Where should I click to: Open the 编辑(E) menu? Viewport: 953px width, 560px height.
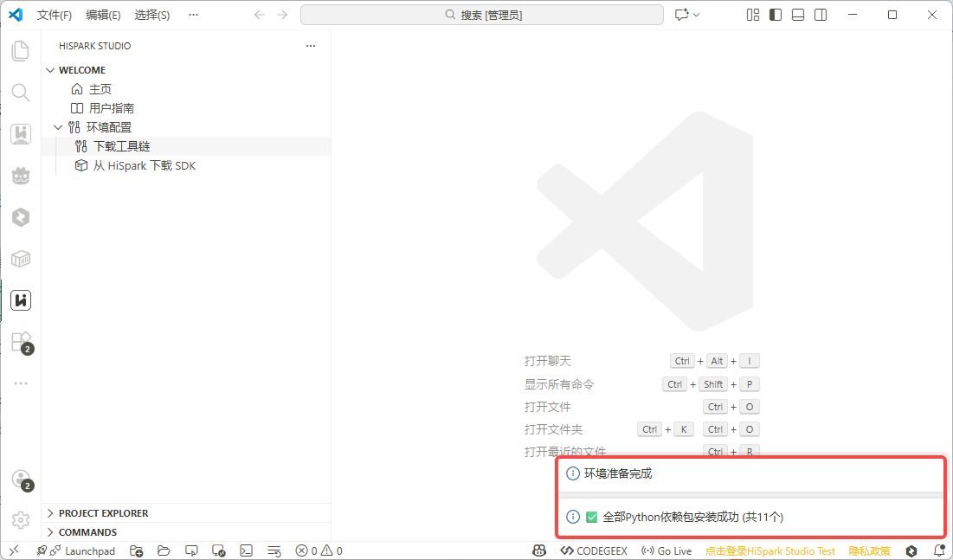[x=103, y=15]
